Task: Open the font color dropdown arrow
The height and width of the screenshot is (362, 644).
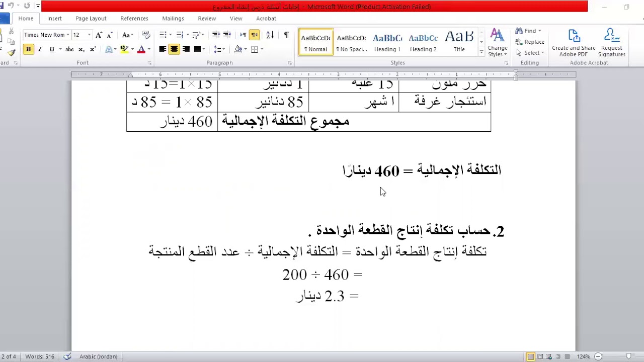Action: click(149, 49)
